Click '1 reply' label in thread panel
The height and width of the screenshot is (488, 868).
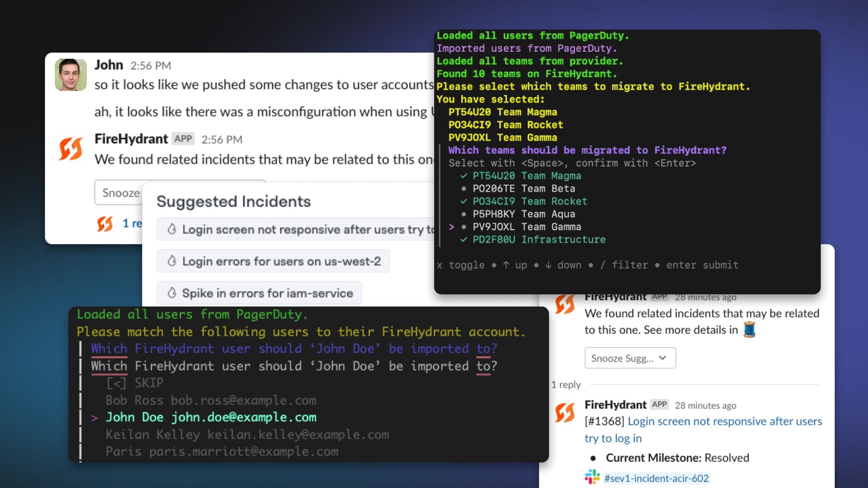coord(566,384)
